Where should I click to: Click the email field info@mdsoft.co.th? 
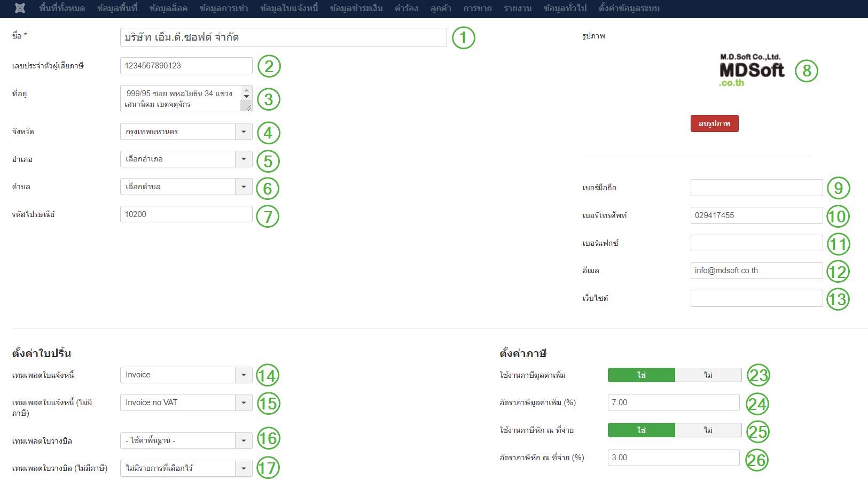click(x=756, y=270)
